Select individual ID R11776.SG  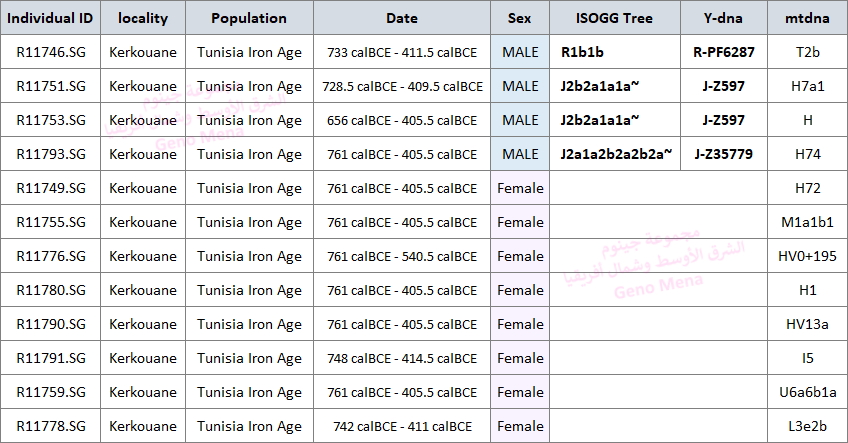pos(51,256)
